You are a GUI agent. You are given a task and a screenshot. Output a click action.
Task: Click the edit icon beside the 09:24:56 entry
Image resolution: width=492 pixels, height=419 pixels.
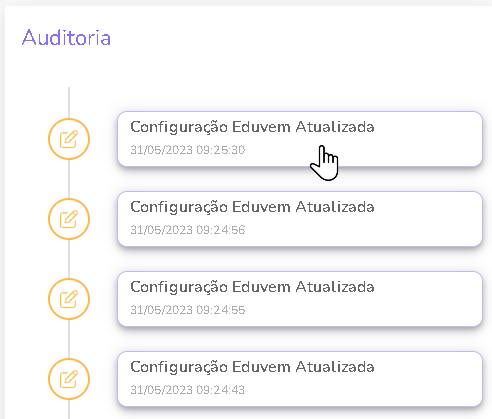(x=69, y=219)
